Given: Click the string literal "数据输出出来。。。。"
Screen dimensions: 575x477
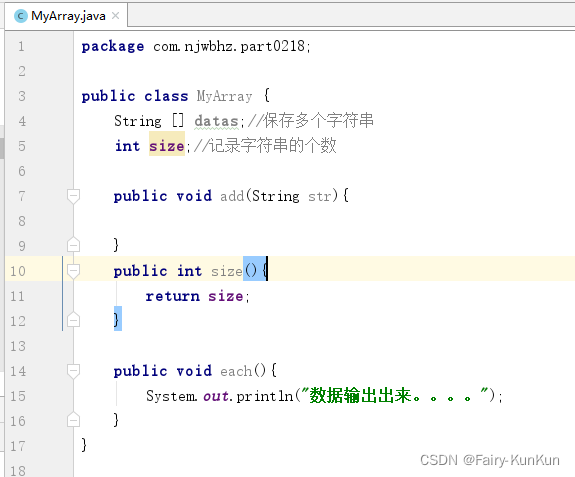Looking at the screenshot, I should (x=395, y=396).
